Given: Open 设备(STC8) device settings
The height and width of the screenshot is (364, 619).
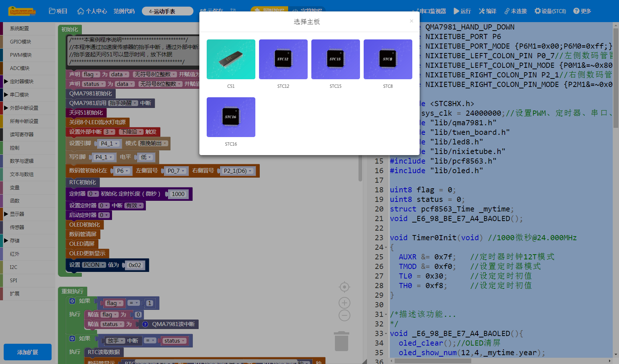Looking at the screenshot, I should coord(550,11).
